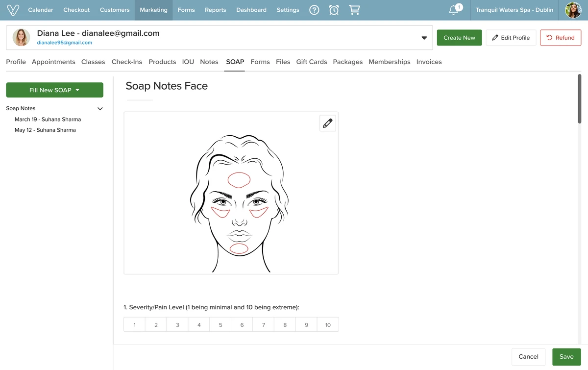Click the vertical scrollbar on the right

tap(580, 99)
